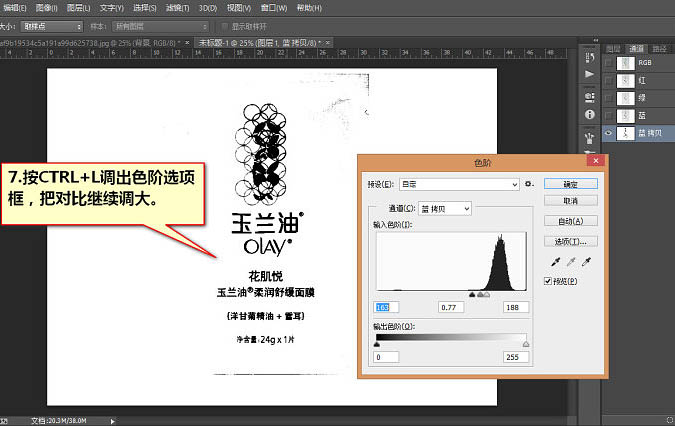Switch to the 通道 panel tab
Viewport: 675px width, 426px height.
(636, 49)
